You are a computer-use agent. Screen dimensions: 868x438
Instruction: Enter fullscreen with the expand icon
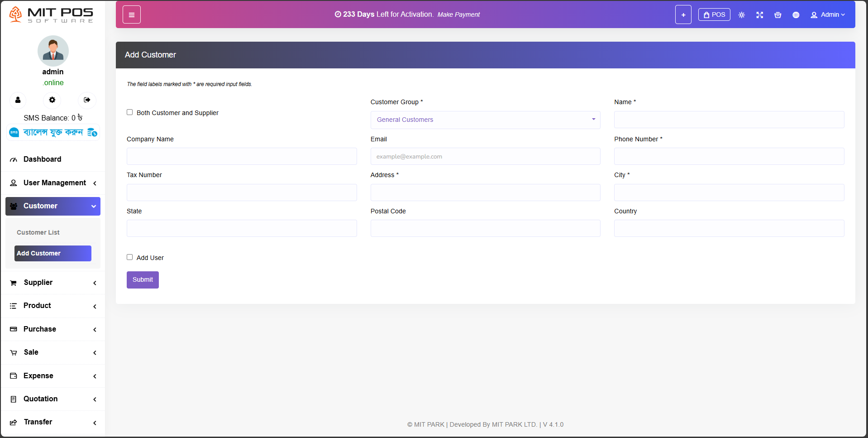tap(759, 15)
